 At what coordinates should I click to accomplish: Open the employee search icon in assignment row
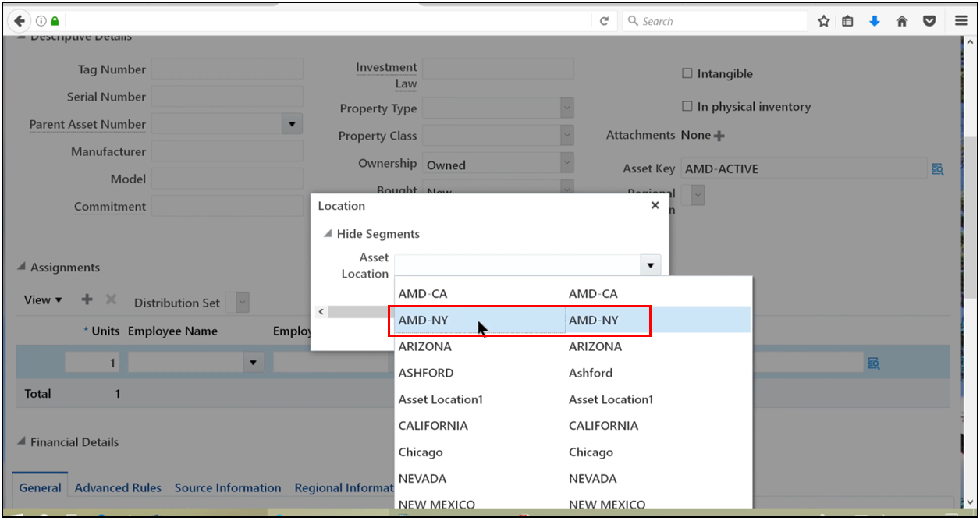873,362
